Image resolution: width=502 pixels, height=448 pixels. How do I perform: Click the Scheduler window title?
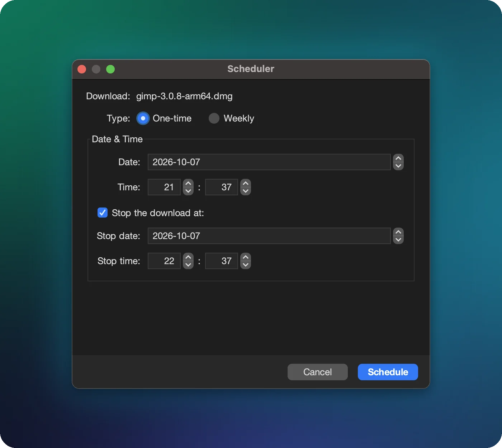pyautogui.click(x=251, y=69)
